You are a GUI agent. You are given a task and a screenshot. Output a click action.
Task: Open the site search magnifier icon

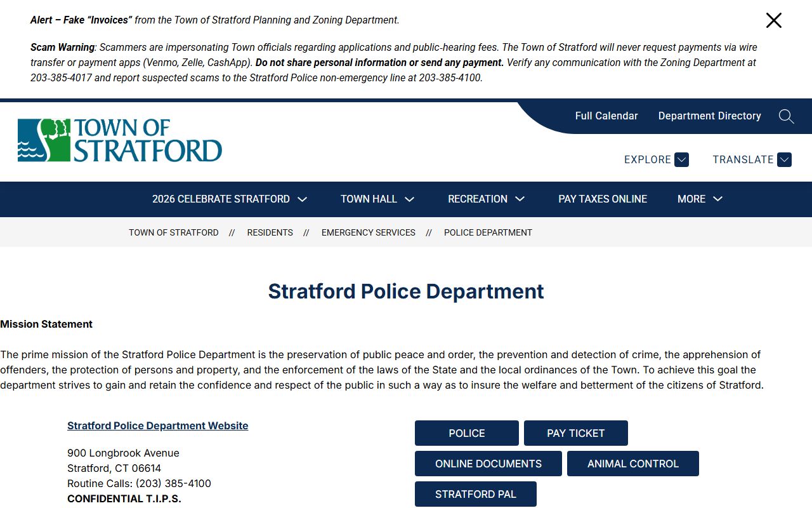[x=786, y=116]
